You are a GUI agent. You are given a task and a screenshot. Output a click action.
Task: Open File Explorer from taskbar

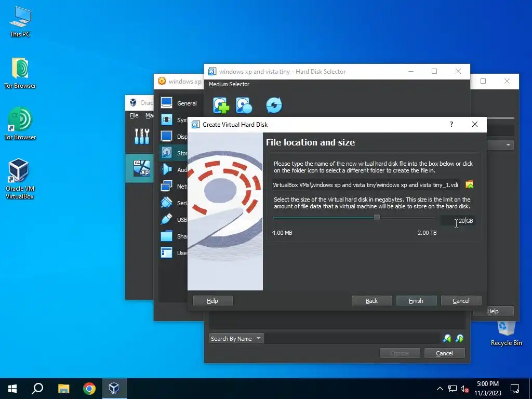click(x=63, y=389)
